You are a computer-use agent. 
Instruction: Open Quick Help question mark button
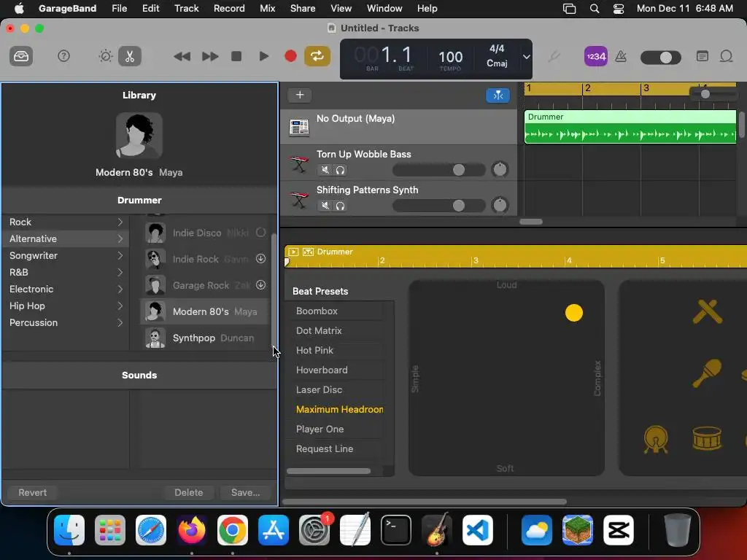click(63, 56)
